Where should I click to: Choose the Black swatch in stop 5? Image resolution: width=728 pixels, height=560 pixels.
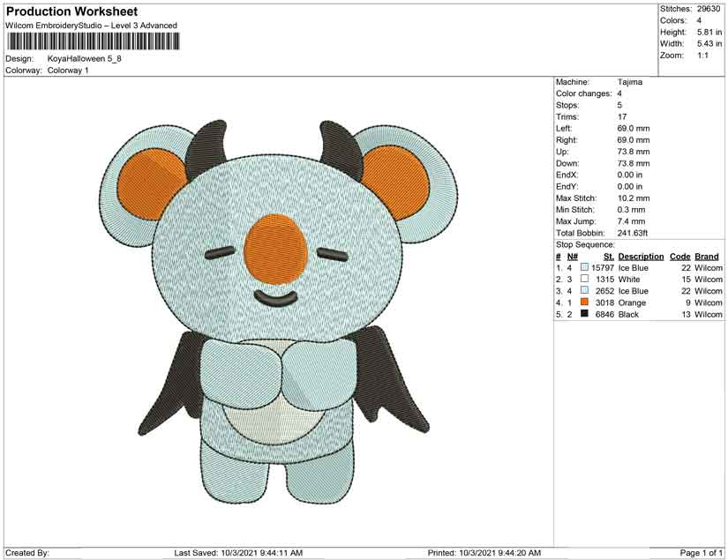pyautogui.click(x=584, y=313)
